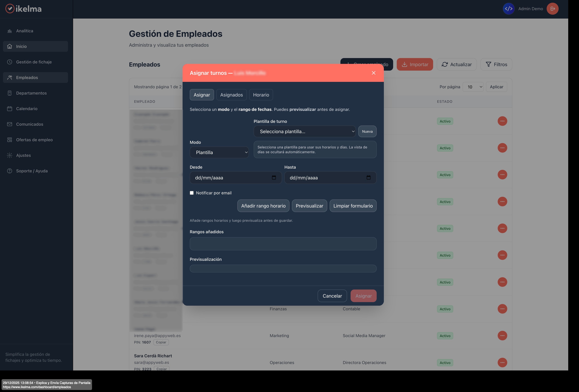The width and height of the screenshot is (579, 392).
Task: Expand the Selecciona plantilla dropdown
Action: click(x=304, y=131)
